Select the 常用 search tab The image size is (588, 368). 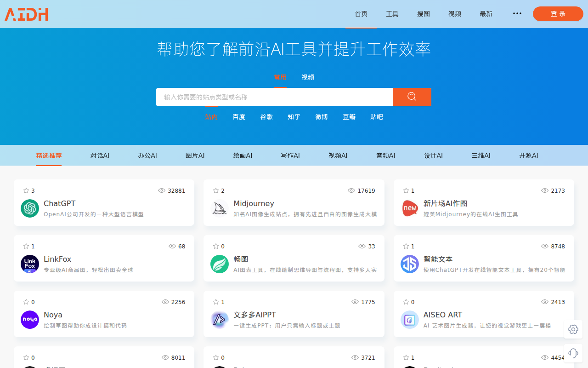(x=280, y=77)
